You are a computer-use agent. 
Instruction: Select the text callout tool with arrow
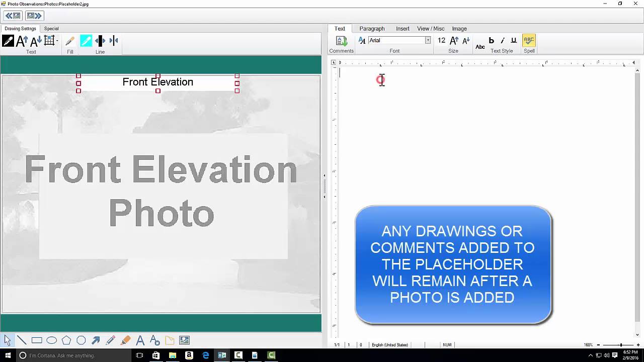(x=155, y=340)
